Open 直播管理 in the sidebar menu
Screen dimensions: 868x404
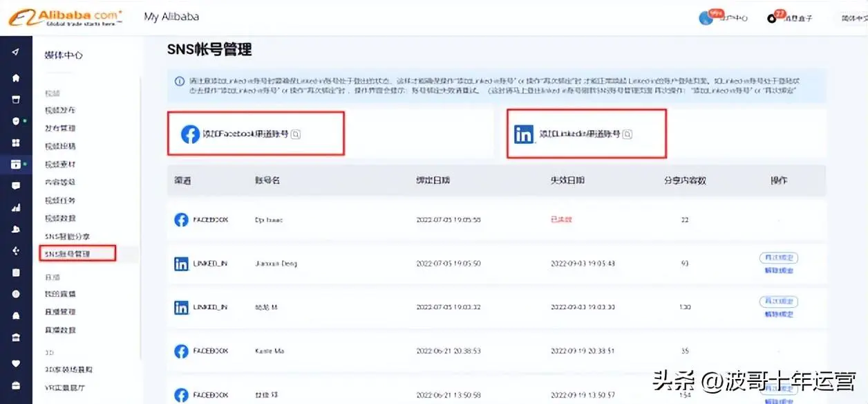pos(60,312)
